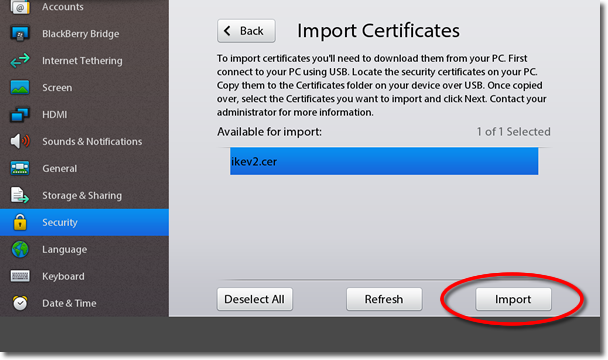Click the Deselect All button
Image resolution: width=608 pixels, height=360 pixels.
click(255, 299)
